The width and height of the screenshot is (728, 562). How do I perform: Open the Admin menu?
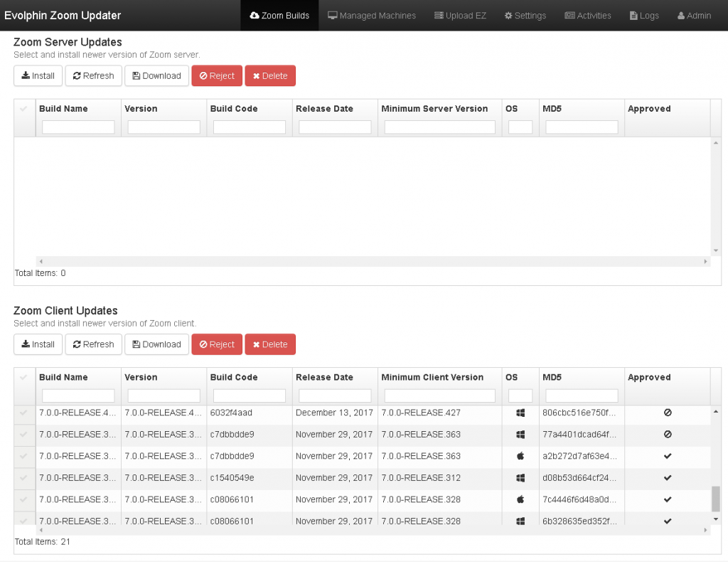tap(694, 16)
